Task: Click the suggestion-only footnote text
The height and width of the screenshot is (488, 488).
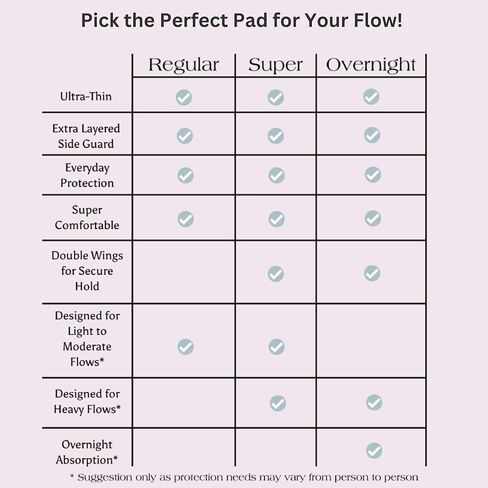Action: coord(244,477)
